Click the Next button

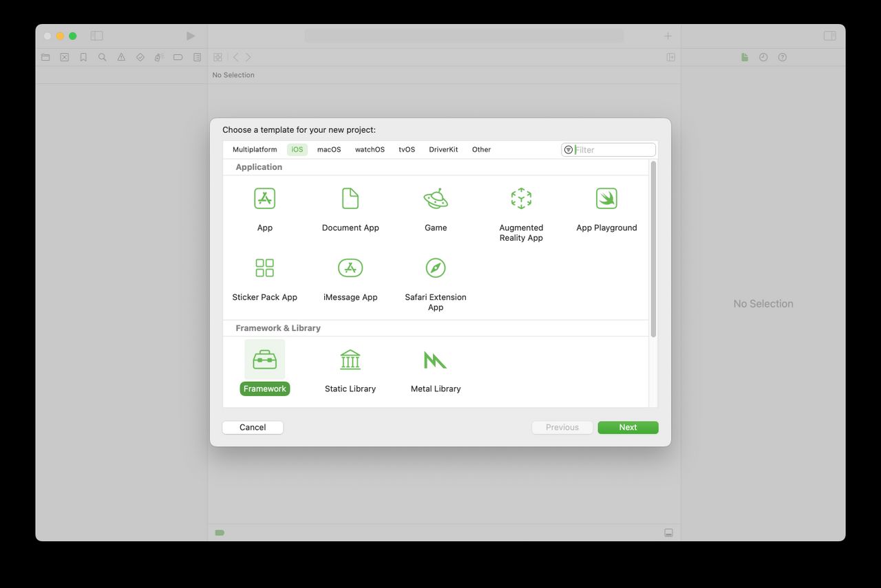628,427
